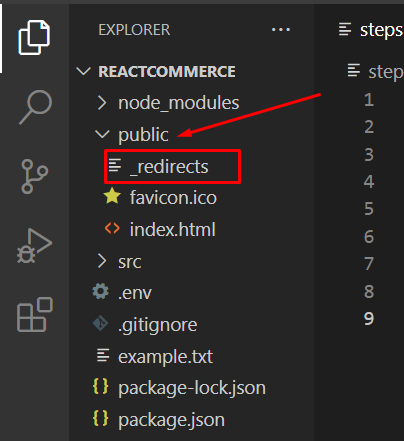Open the Source Control view icon

tap(34, 176)
